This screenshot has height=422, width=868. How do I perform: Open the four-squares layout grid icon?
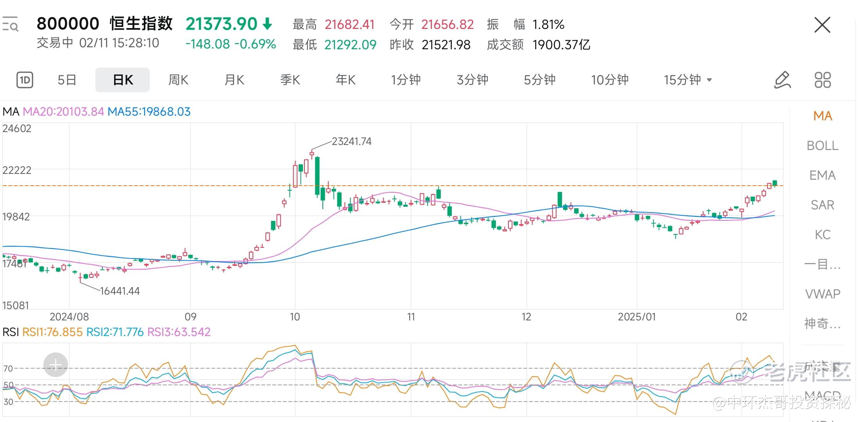point(822,80)
